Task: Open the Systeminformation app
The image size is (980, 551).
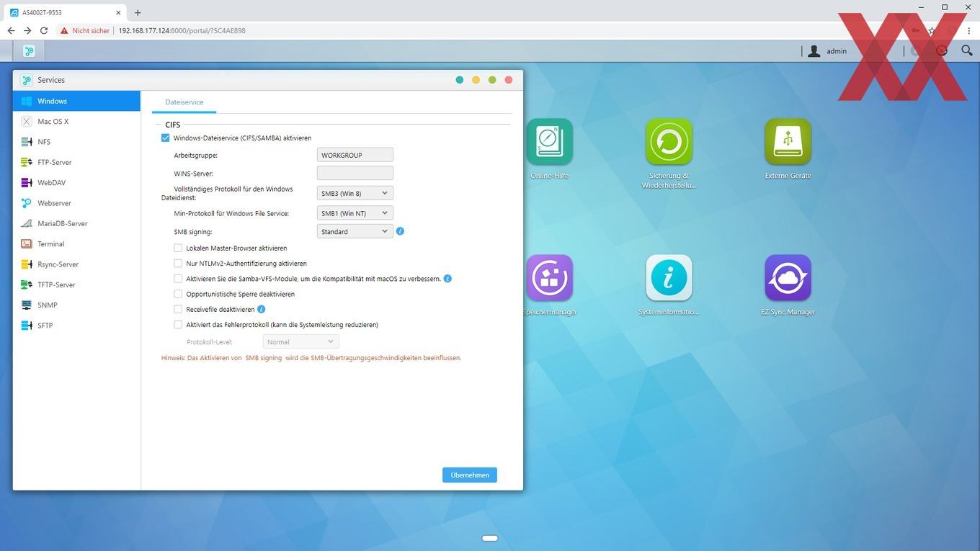Action: (x=669, y=278)
